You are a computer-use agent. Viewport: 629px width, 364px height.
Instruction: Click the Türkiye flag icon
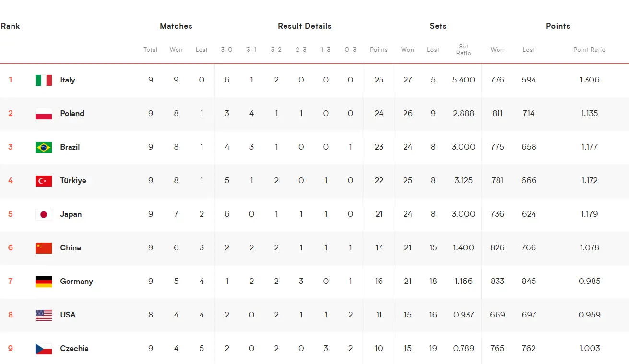pyautogui.click(x=44, y=181)
